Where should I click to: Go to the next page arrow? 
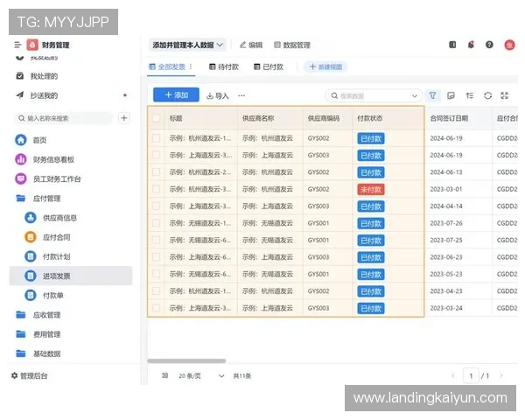click(x=501, y=375)
